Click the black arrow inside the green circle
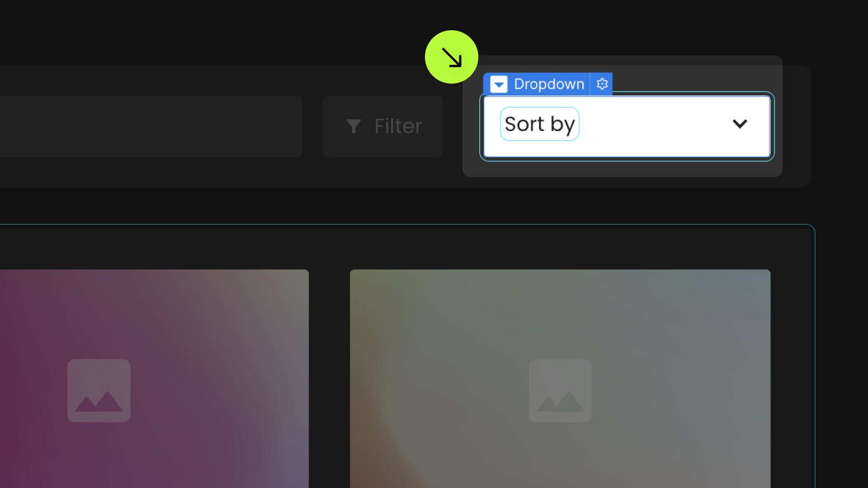The height and width of the screenshot is (488, 868). pos(451,57)
